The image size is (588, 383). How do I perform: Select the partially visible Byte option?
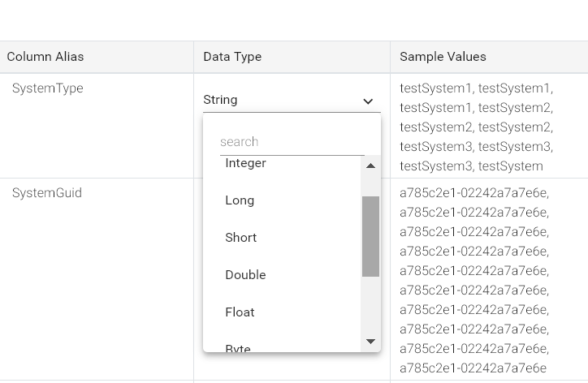click(238, 348)
